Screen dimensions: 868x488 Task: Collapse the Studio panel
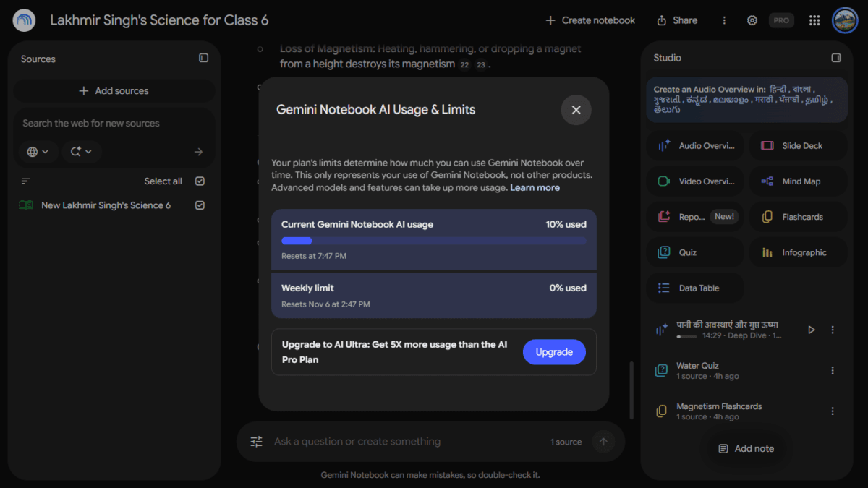836,58
